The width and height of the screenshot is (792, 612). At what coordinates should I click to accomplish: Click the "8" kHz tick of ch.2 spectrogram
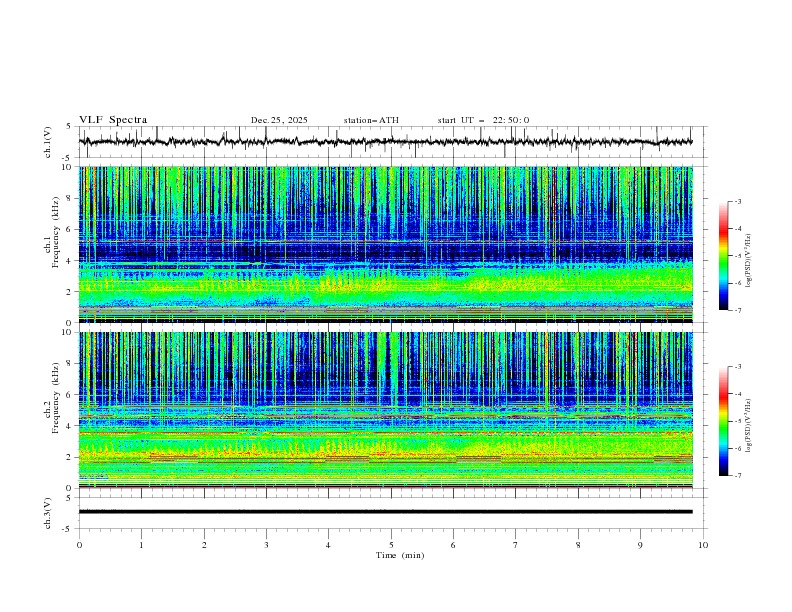[x=71, y=364]
